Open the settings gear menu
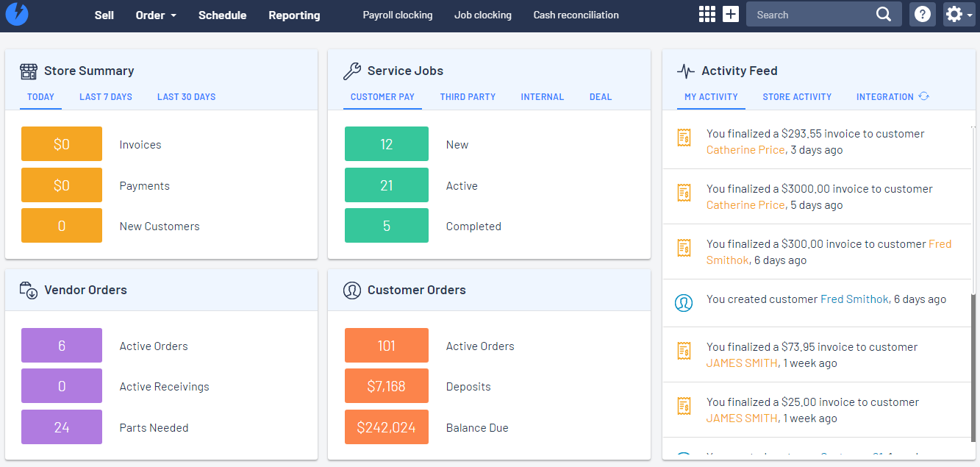980x467 pixels. click(959, 14)
